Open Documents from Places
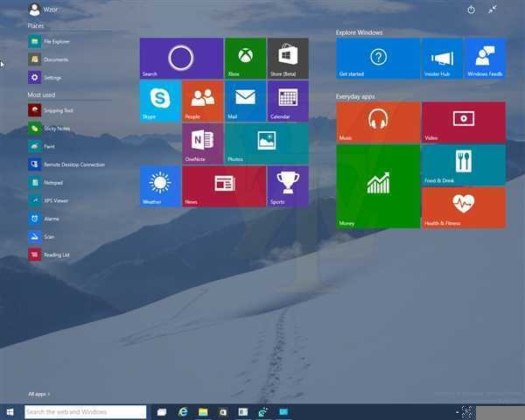Viewport: 525px width, 420px height. coord(48,59)
